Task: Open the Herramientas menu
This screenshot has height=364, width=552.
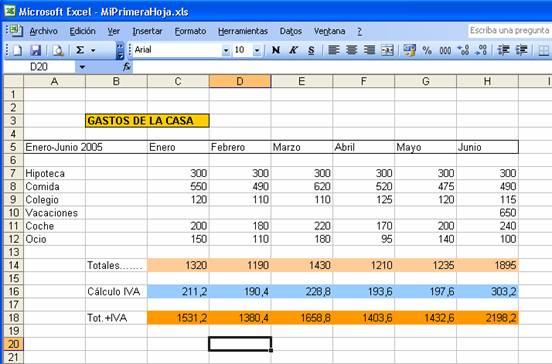Action: [243, 31]
